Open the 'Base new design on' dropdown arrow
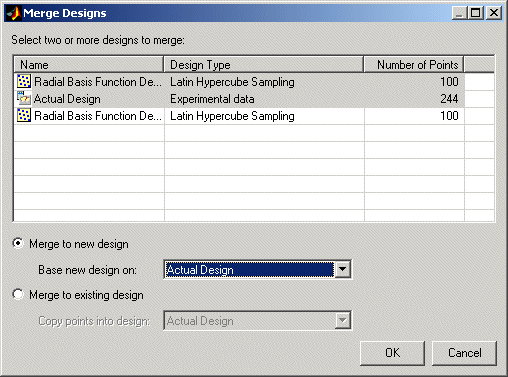This screenshot has height=377, width=508. point(342,269)
